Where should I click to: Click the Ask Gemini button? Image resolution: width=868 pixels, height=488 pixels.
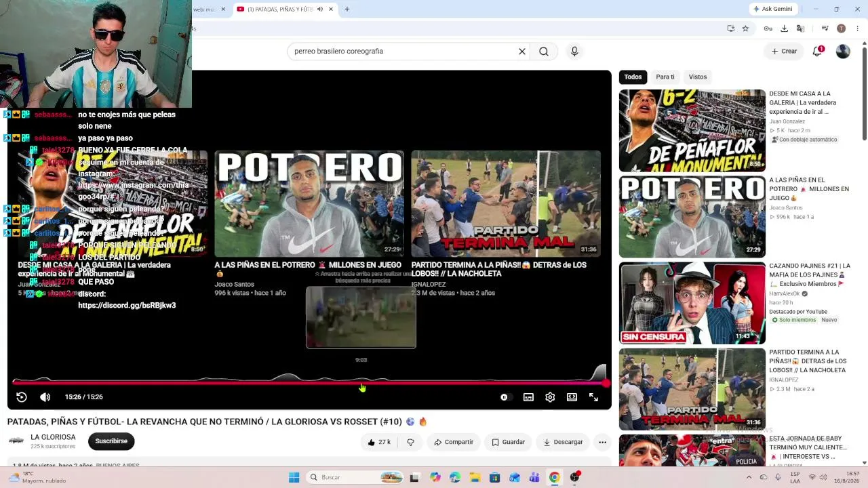[772, 9]
